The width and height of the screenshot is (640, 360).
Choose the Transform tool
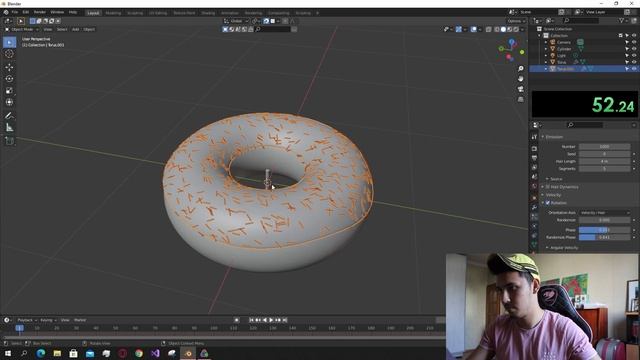pyautogui.click(x=9, y=102)
